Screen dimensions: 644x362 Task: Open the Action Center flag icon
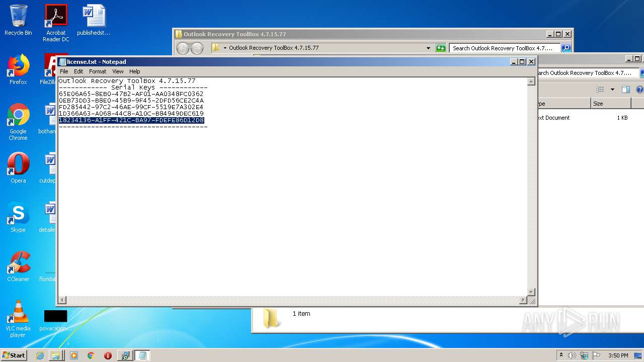597,355
